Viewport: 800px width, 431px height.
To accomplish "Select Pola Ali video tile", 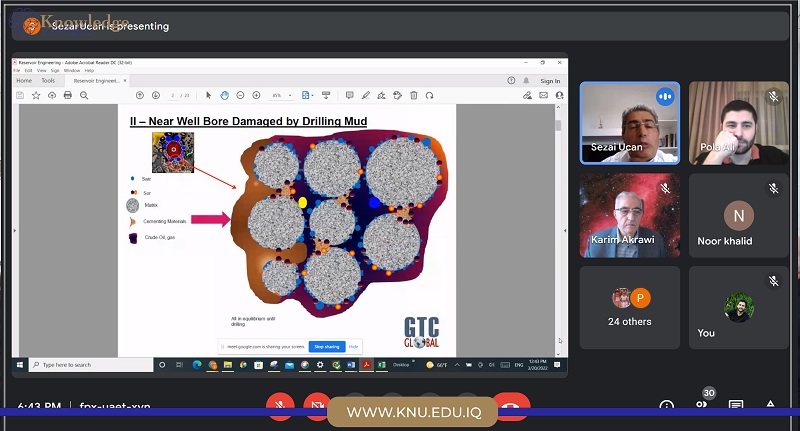I will click(x=738, y=123).
